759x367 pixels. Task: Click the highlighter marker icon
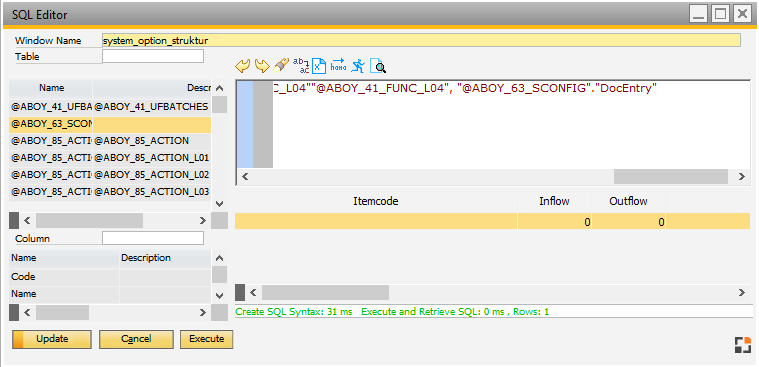[x=281, y=65]
